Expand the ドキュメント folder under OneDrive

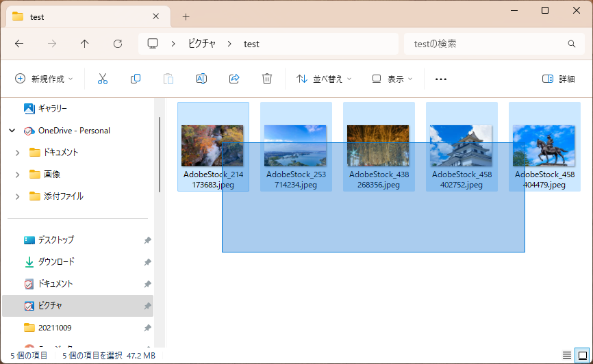[x=18, y=153]
